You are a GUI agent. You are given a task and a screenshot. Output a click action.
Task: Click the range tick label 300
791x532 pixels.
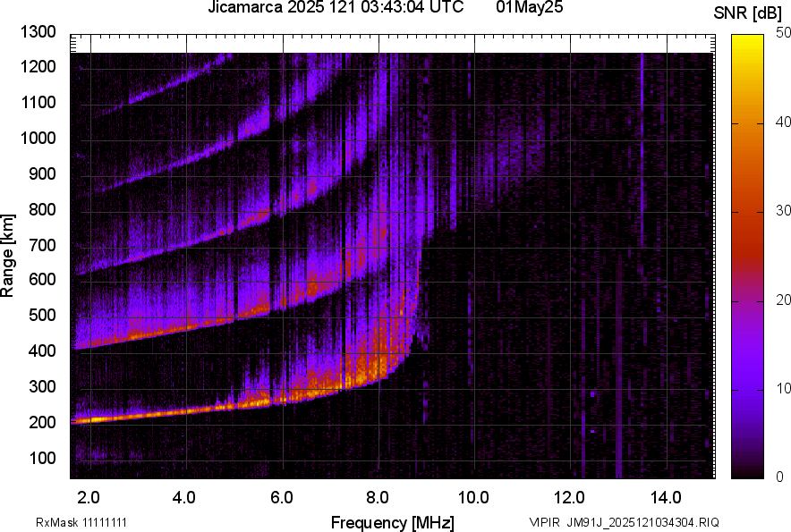tap(42, 387)
